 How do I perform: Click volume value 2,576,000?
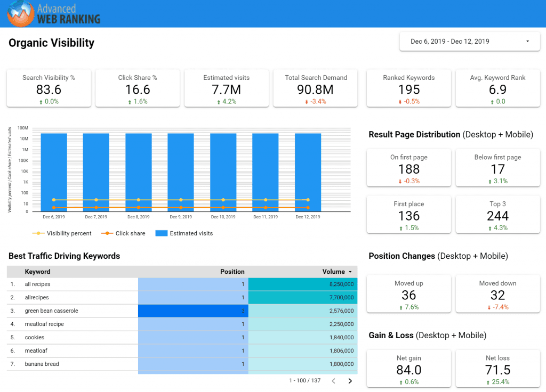click(341, 311)
